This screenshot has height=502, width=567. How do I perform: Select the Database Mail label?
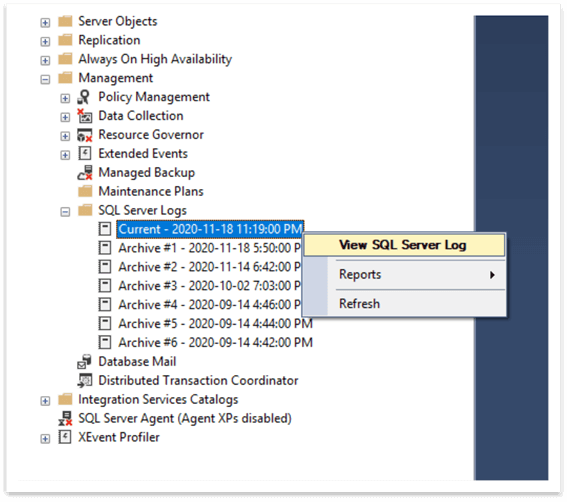[x=137, y=361]
